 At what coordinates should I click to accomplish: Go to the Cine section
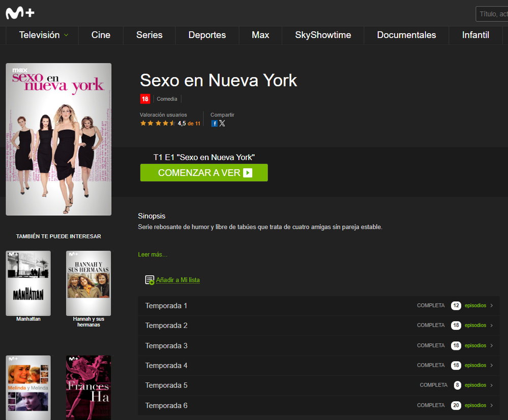101,35
